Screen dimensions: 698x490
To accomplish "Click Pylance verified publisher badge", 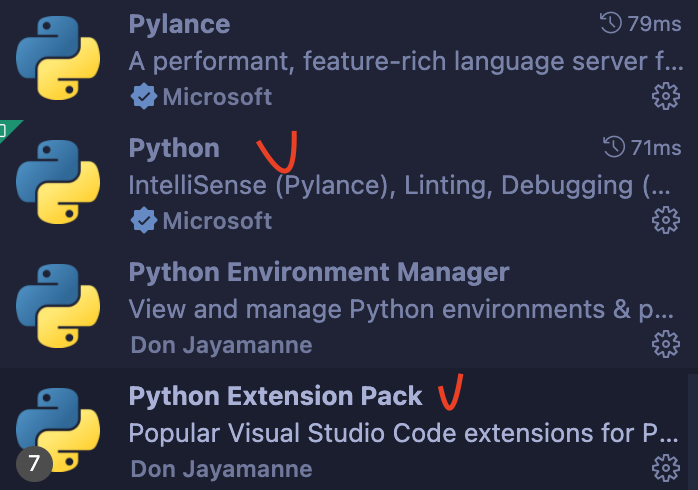I will pos(144,97).
